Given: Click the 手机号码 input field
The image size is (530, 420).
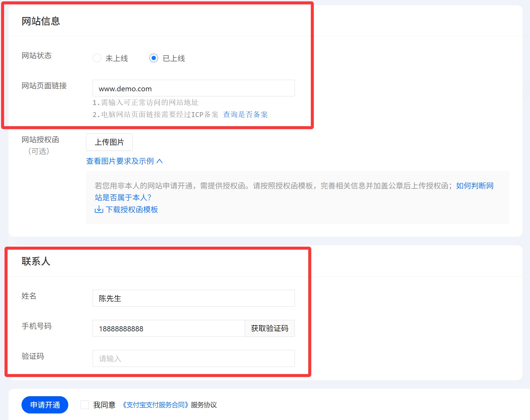Looking at the screenshot, I should (169, 328).
